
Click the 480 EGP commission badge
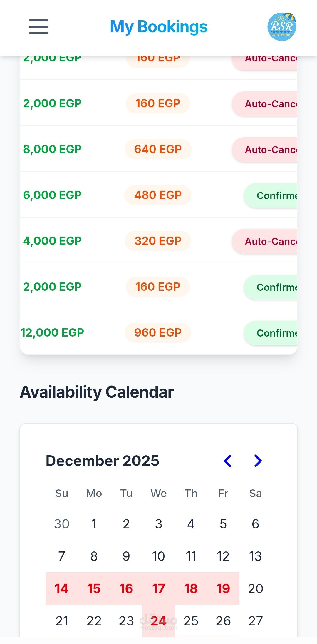(158, 195)
